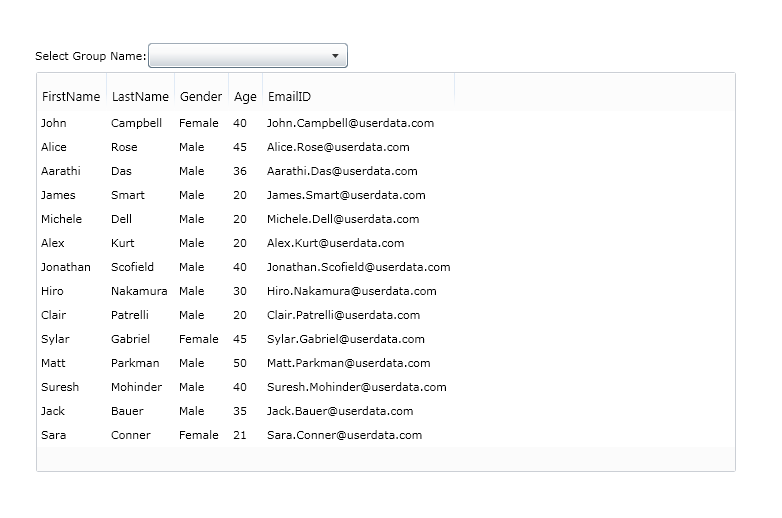Click the 'Kurt' last name cell
Screen dimensions: 782x518
tap(123, 243)
